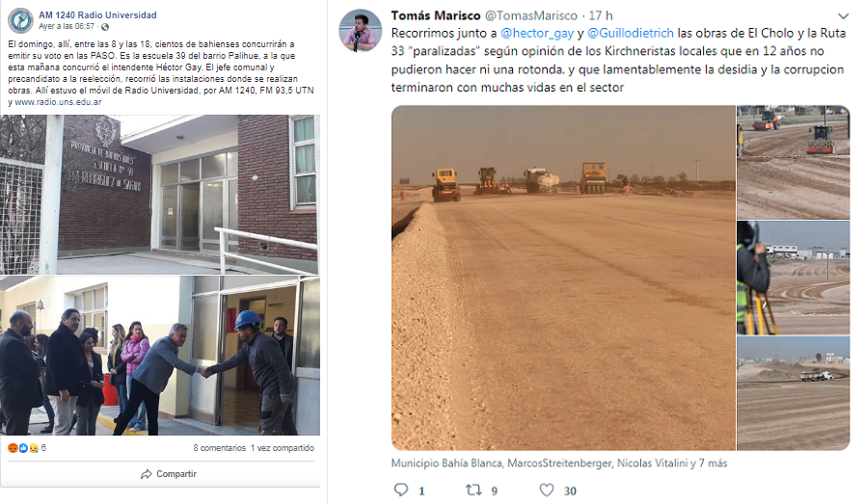Retweet Tomás Marisco's tweet
Image resolution: width=864 pixels, height=504 pixels.
coord(473,490)
